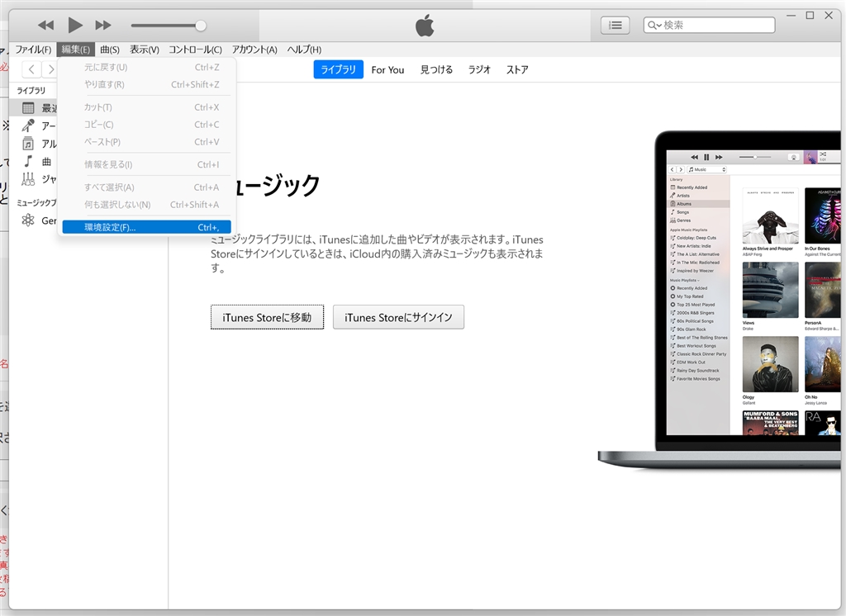Switch to the 見つける tab
846x616 pixels.
[x=436, y=69]
